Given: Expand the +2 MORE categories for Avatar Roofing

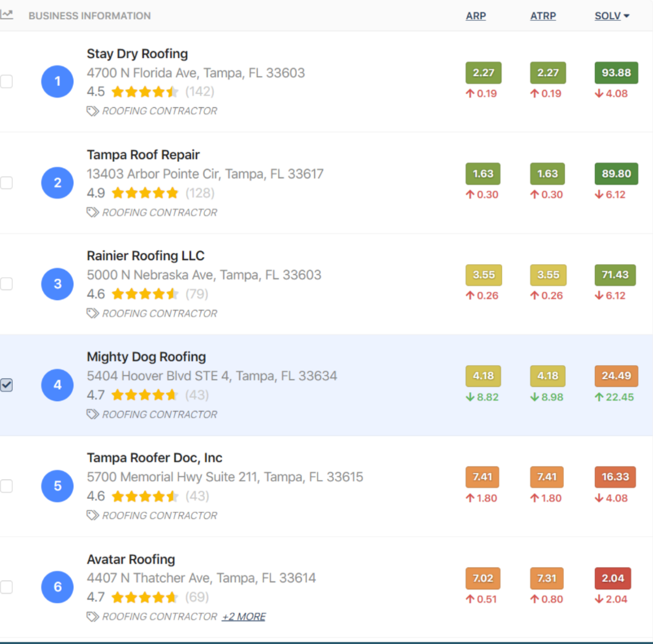Looking at the screenshot, I should [244, 616].
